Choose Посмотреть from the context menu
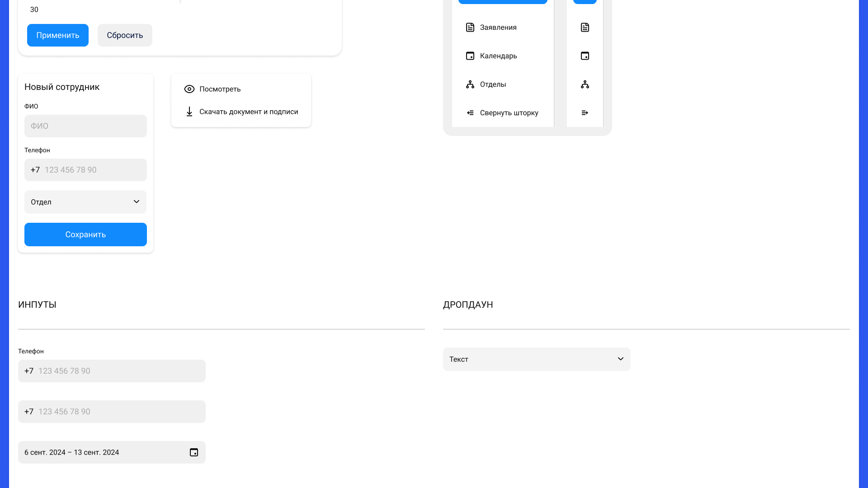868x488 pixels. point(220,89)
